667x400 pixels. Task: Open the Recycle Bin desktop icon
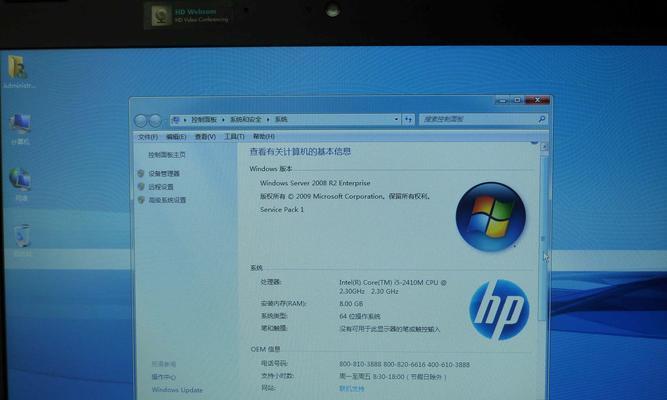point(22,241)
